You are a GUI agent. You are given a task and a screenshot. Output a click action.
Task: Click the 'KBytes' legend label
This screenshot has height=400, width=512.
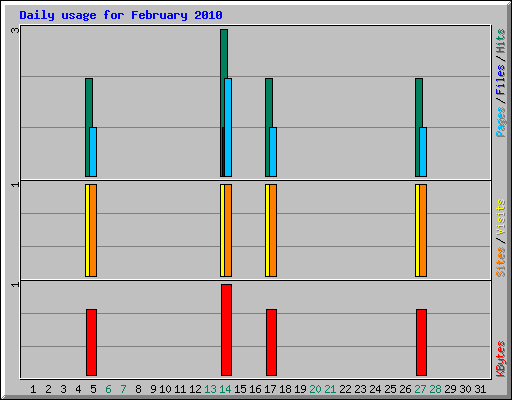tap(500, 359)
